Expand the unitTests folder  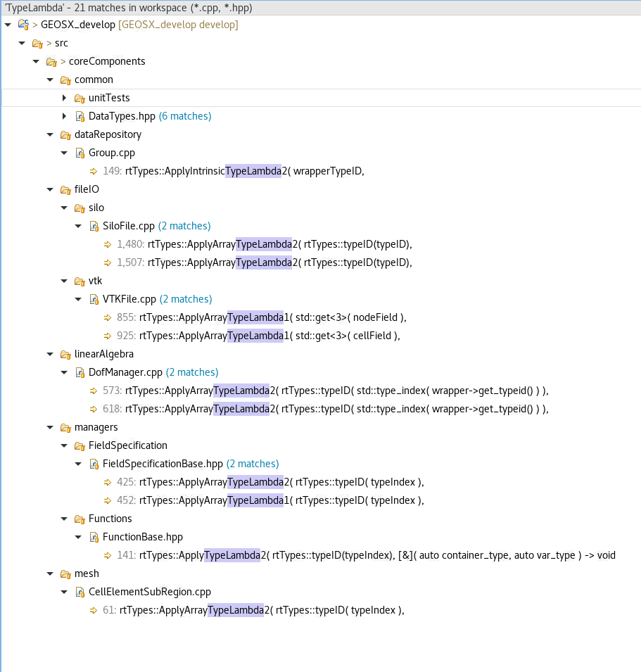click(64, 98)
